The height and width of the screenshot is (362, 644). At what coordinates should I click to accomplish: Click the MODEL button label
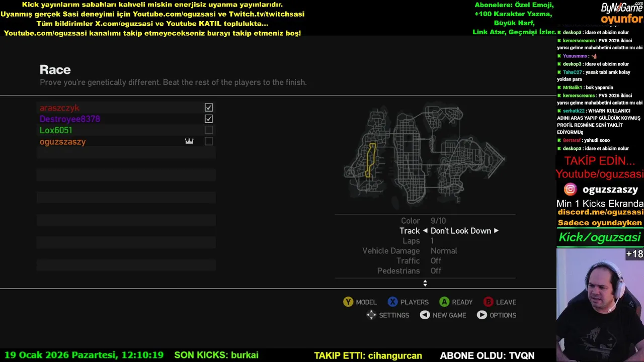pyautogui.click(x=366, y=302)
